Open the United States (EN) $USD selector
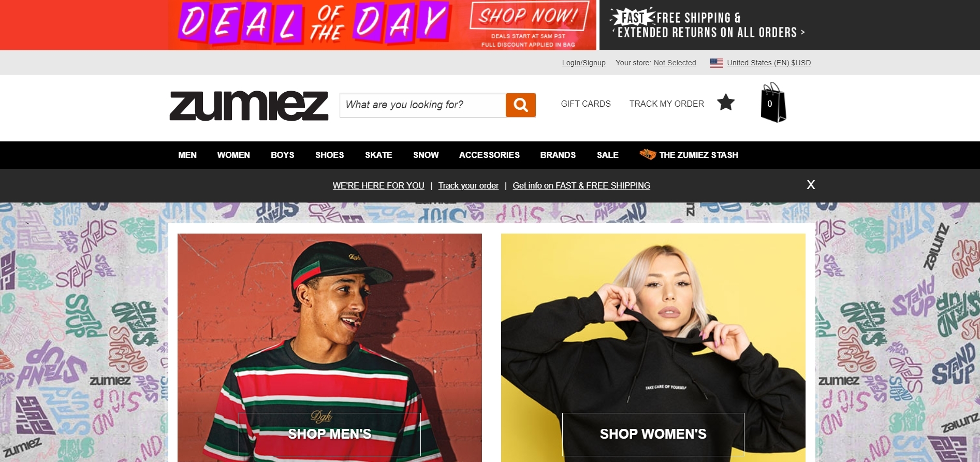Viewport: 980px width, 462px height. click(x=769, y=63)
